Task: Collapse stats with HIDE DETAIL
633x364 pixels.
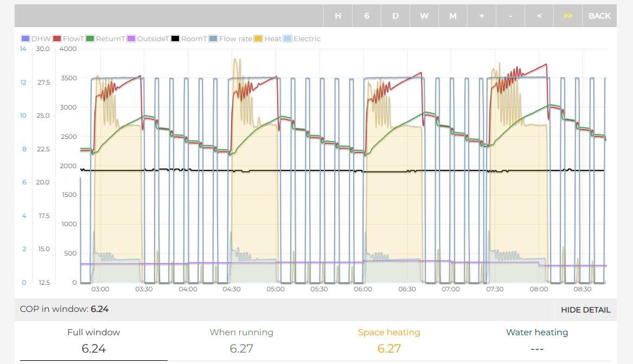Action: click(585, 310)
